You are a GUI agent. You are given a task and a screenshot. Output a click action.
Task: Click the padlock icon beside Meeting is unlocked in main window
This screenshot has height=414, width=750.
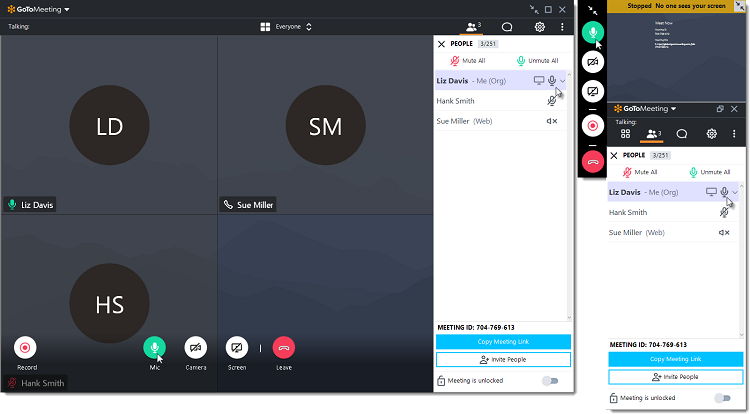pyautogui.click(x=441, y=381)
